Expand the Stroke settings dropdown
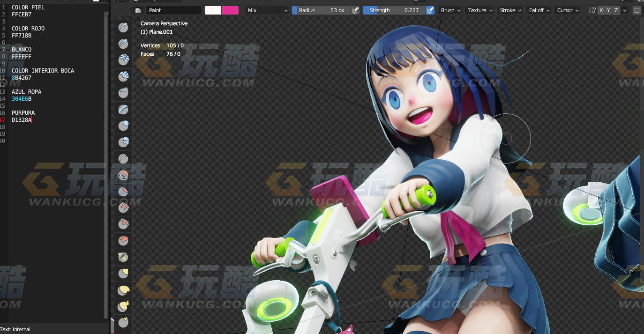The height and width of the screenshot is (334, 644). [511, 10]
